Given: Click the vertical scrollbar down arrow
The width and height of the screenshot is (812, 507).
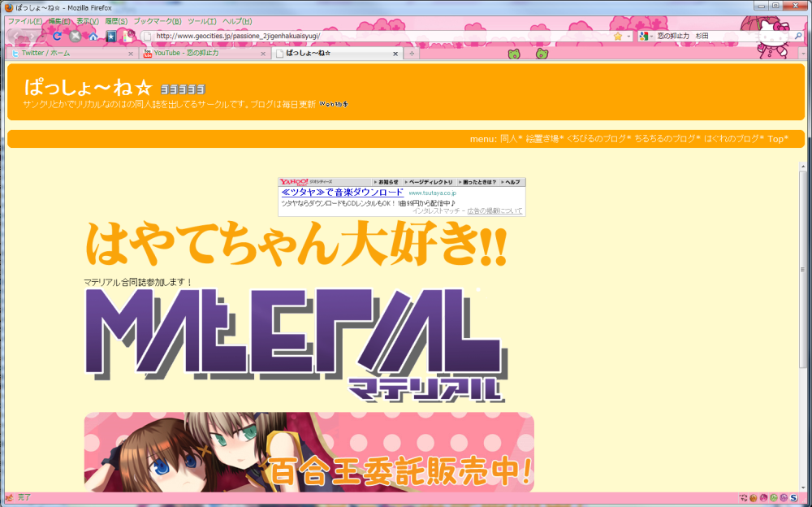Looking at the screenshot, I should tap(803, 487).
